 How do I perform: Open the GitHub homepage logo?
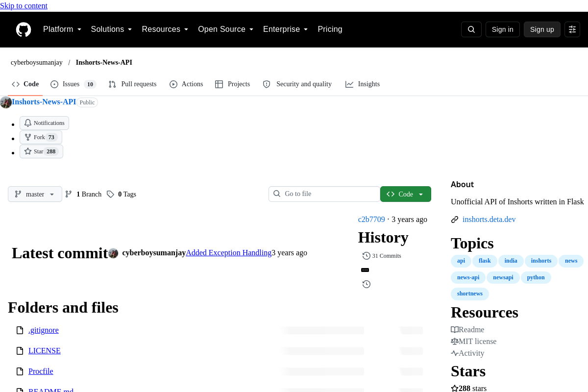point(24,29)
